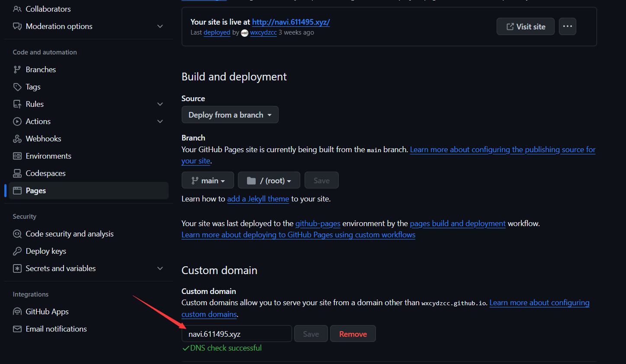Viewport: 626px width, 364px height.
Task: Click the Tags label icon
Action: coord(17,87)
